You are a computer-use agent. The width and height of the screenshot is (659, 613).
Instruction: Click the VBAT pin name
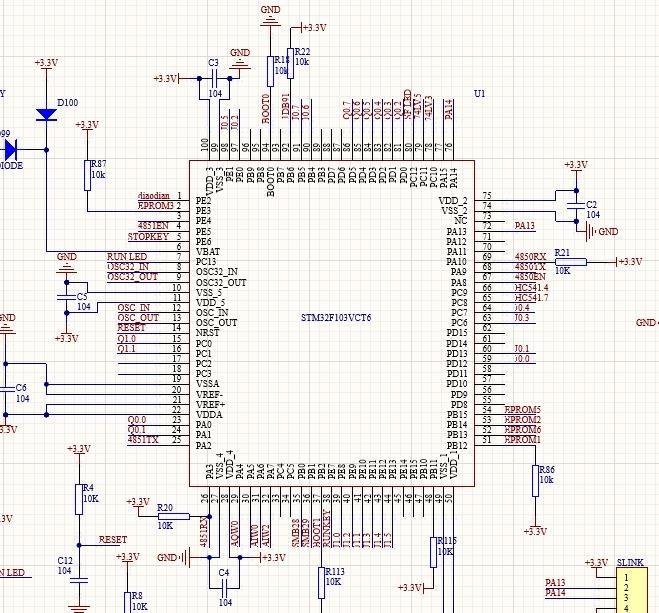coord(208,252)
